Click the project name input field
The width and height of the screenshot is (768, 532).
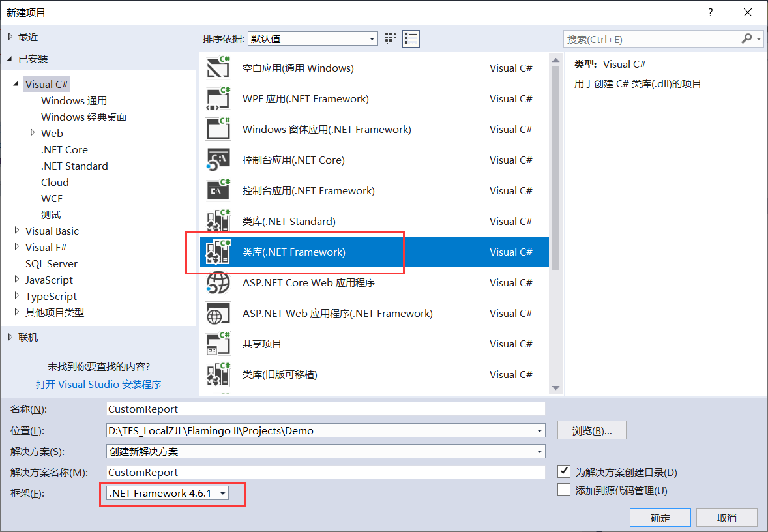click(x=325, y=409)
